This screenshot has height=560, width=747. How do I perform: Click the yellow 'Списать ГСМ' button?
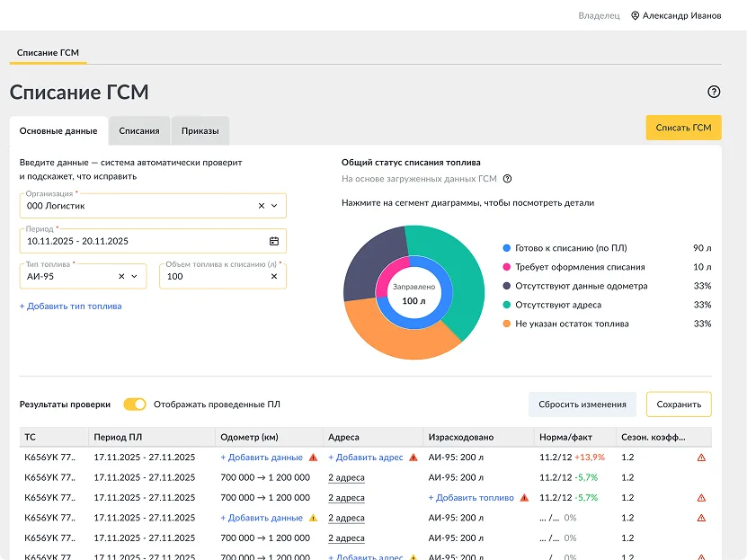[683, 128]
